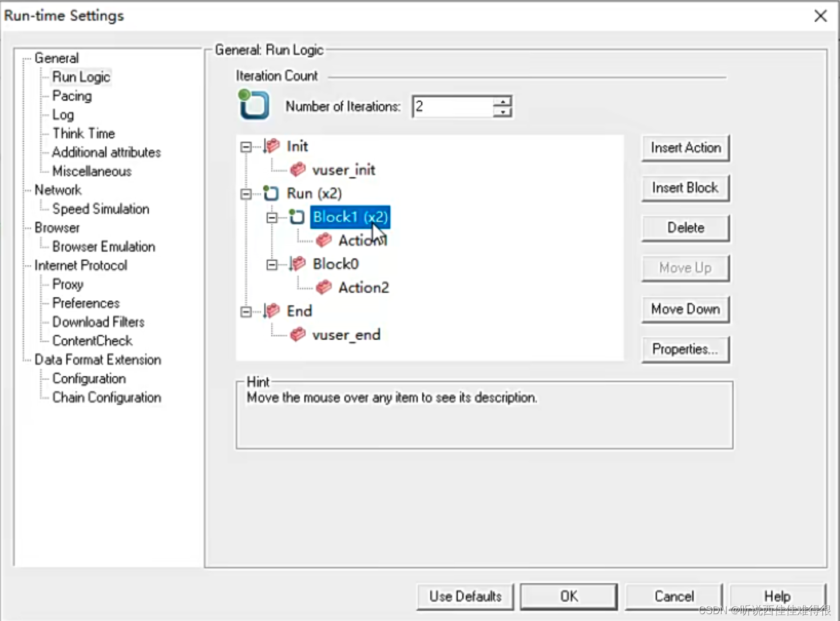Click the Action2 brick icon
The image size is (840, 621).
324,287
